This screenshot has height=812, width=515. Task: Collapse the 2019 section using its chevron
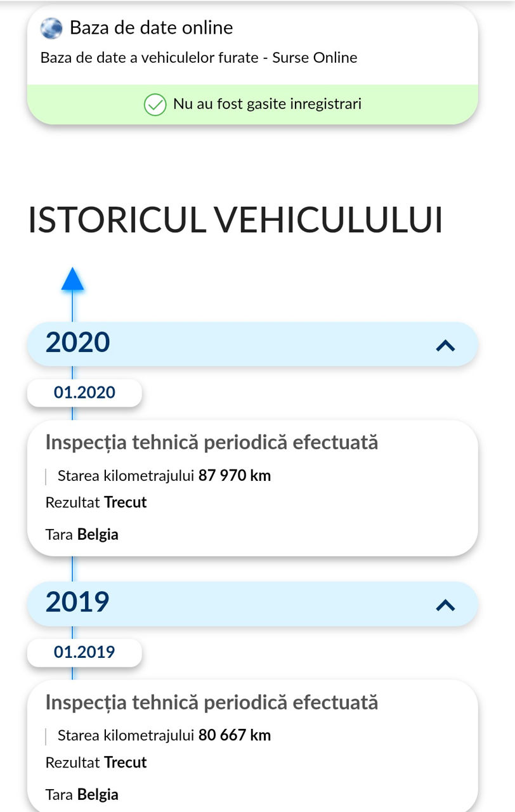pyautogui.click(x=446, y=605)
